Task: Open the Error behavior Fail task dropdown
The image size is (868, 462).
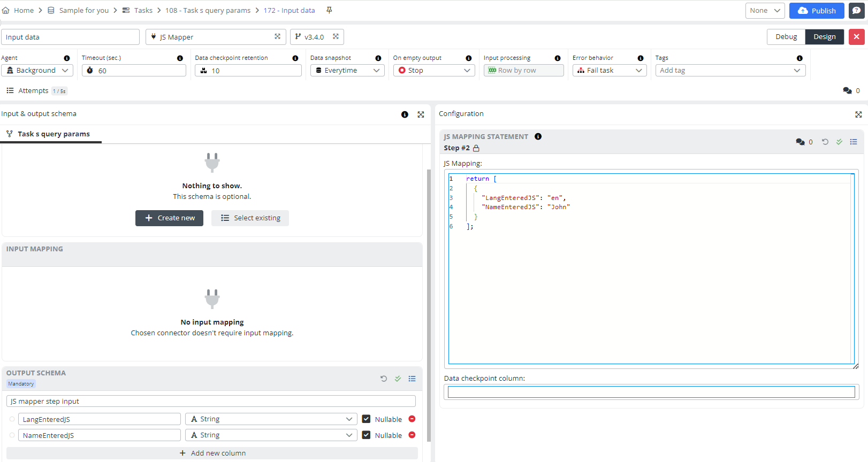Action: point(609,71)
